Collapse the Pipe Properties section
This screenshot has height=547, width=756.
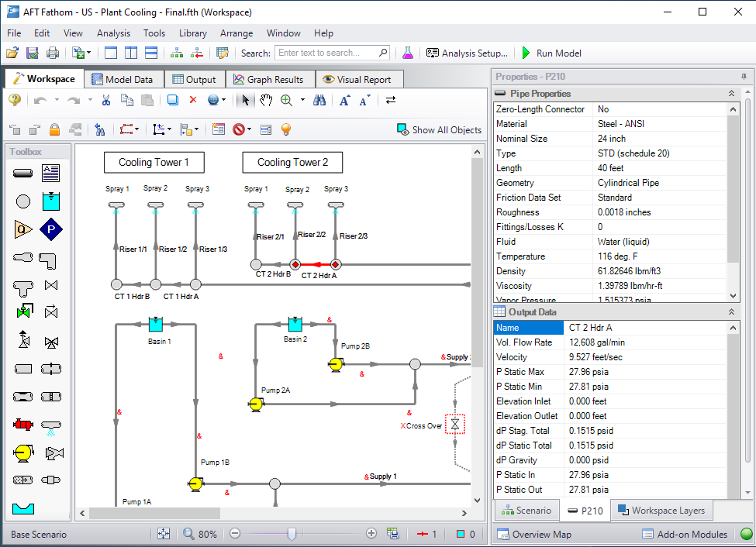click(731, 94)
